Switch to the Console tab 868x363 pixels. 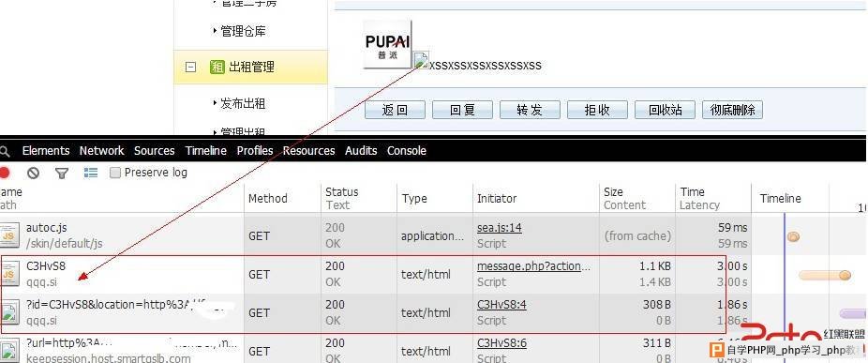point(406,151)
